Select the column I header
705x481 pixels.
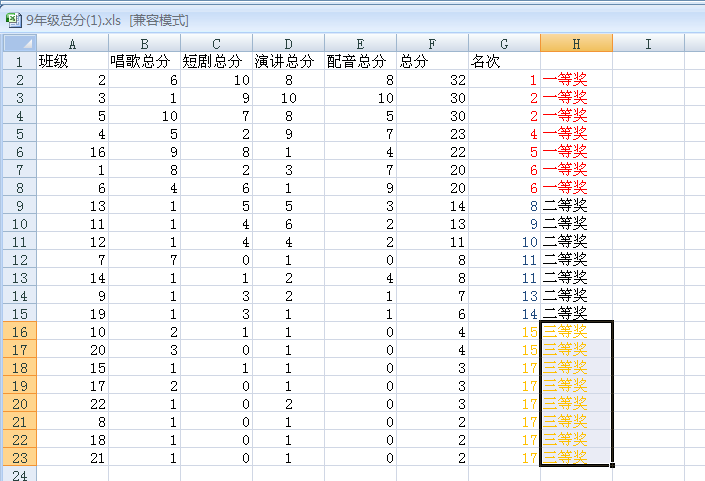tap(648, 43)
